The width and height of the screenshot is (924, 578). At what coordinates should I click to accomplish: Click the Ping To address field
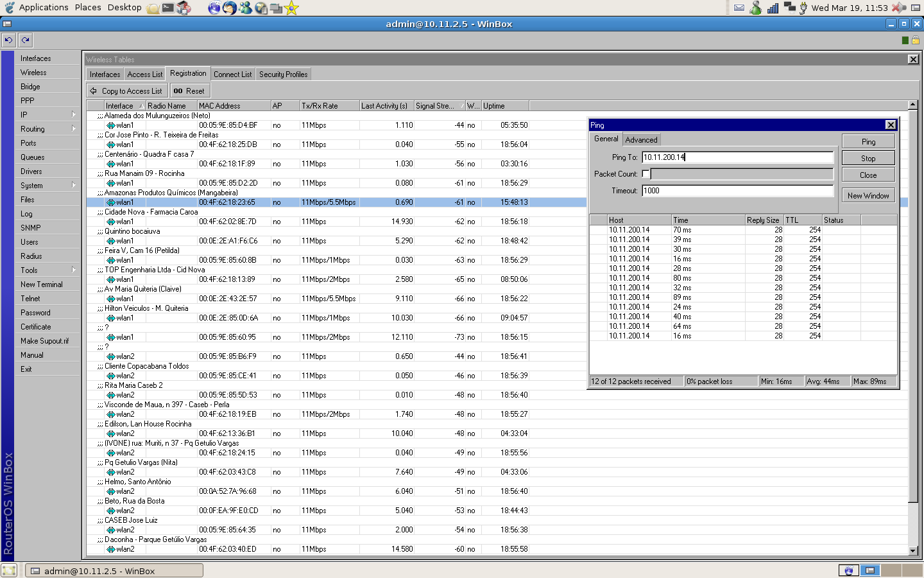(737, 157)
